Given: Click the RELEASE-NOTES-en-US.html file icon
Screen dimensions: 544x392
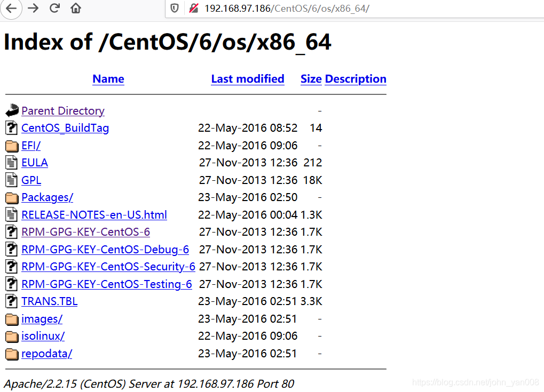Looking at the screenshot, I should click(x=11, y=214).
